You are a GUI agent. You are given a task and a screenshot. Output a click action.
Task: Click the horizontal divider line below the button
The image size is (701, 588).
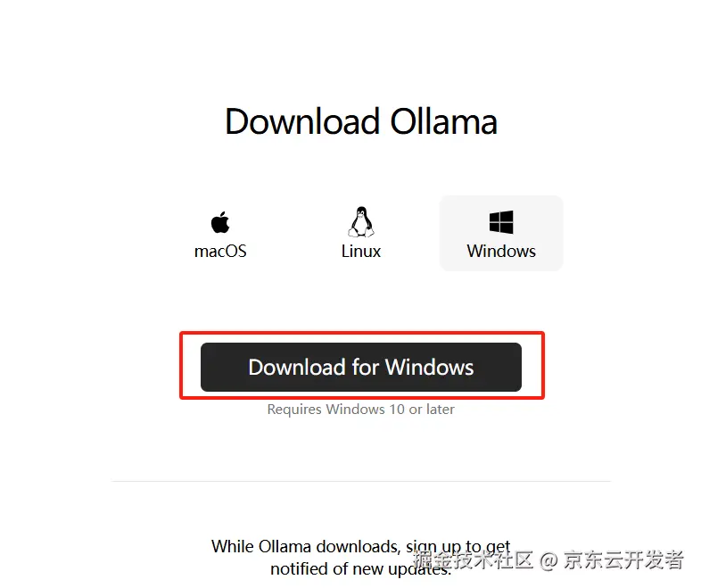point(361,482)
